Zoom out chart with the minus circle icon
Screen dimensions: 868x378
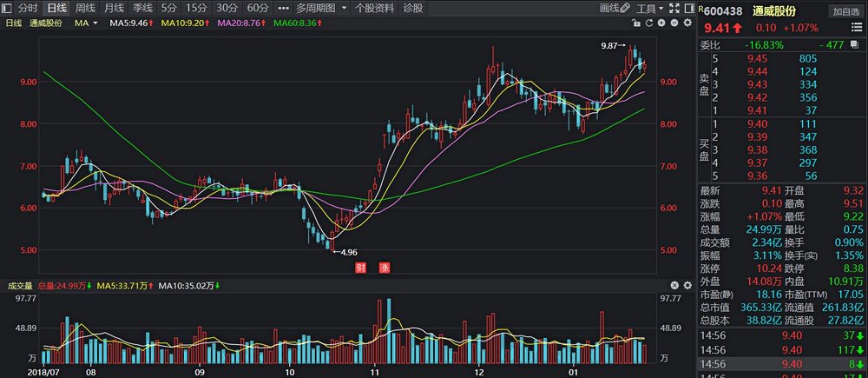tap(674, 23)
